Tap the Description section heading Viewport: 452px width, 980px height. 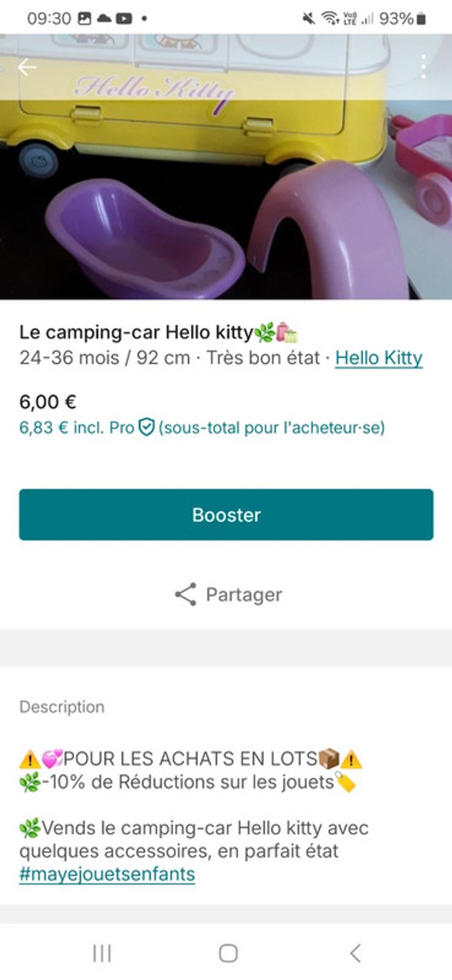(62, 706)
